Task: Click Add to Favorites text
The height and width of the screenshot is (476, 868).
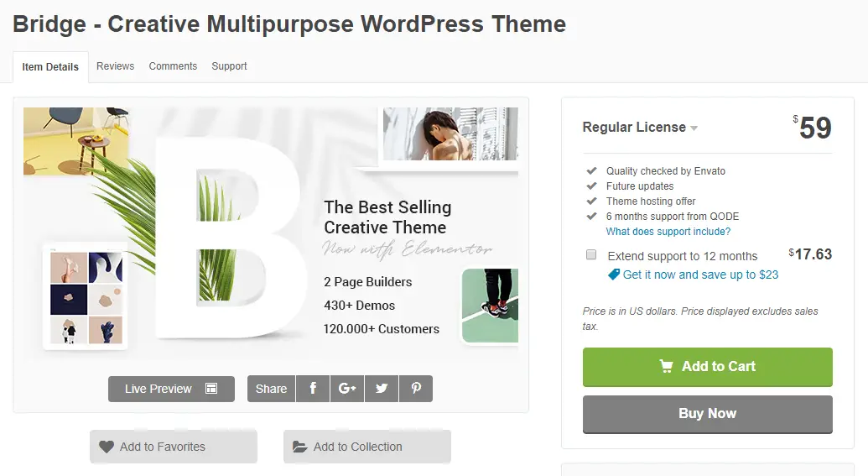Action: (x=162, y=447)
